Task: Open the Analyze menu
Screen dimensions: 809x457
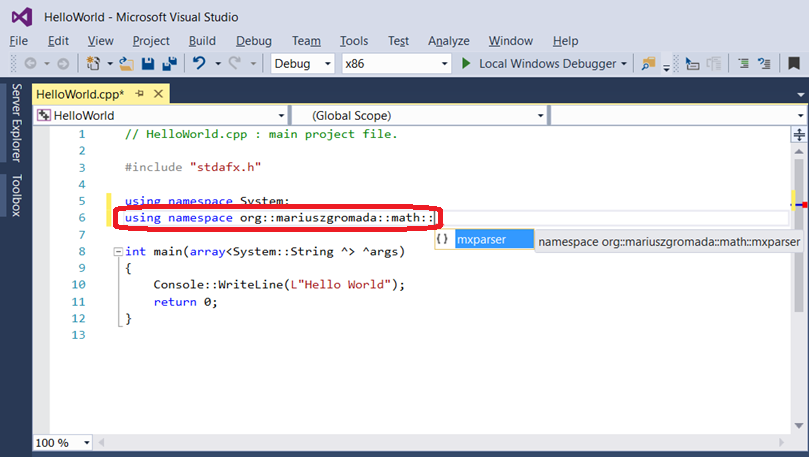Action: coord(449,41)
